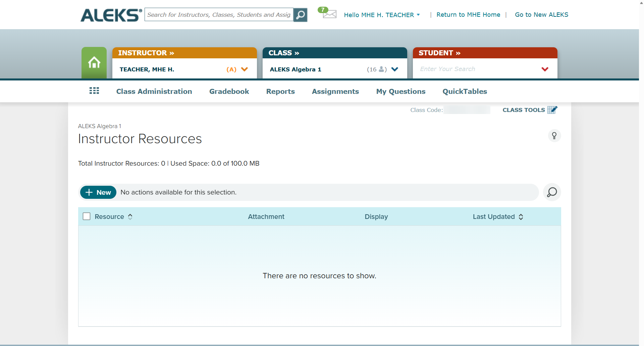Image resolution: width=644 pixels, height=346 pixels.
Task: Open the QuickTables menu
Action: pos(465,92)
